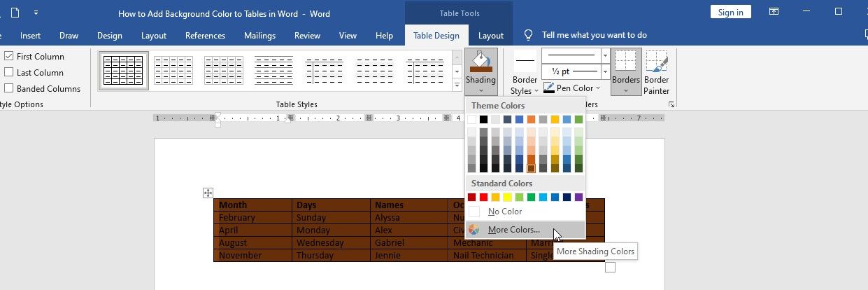Click the Nail Technician table cell
The image size is (868, 290).
click(487, 256)
